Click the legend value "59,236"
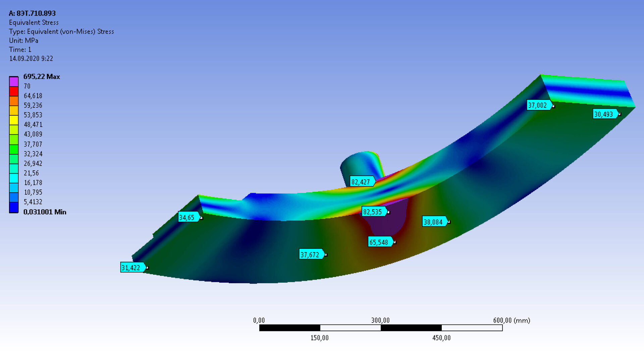This screenshot has width=644, height=352. click(x=33, y=105)
